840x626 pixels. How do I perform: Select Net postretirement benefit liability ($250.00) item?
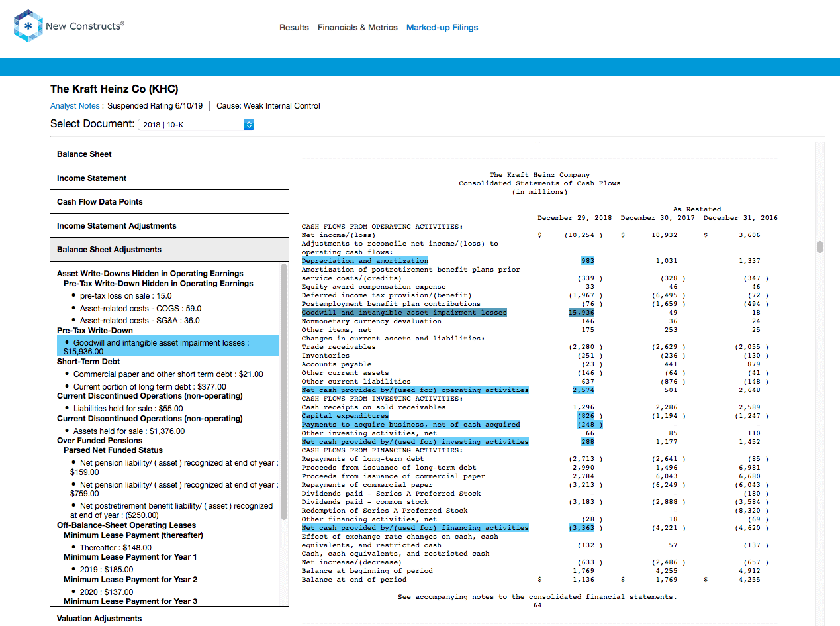coord(171,511)
